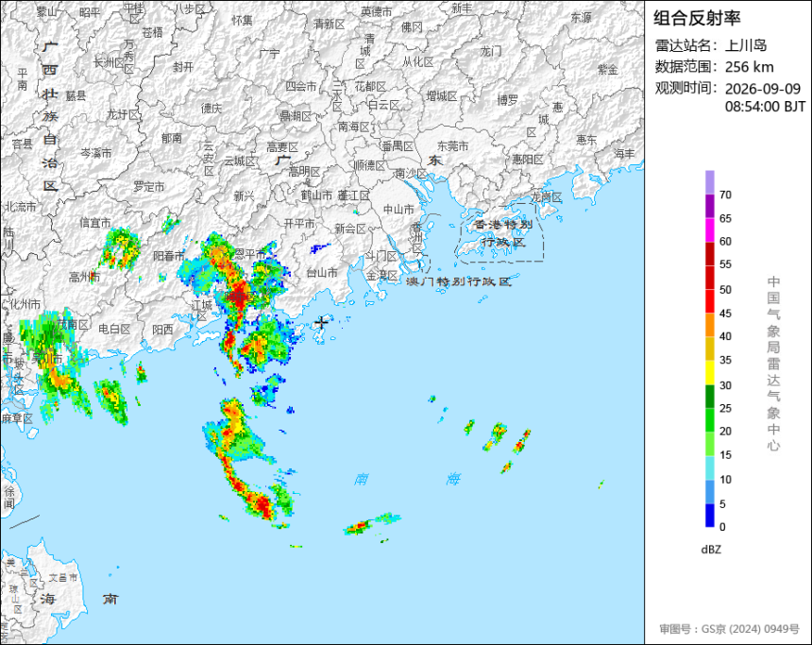Select the radar station name 上川岛
The height and width of the screenshot is (645, 812).
745,45
